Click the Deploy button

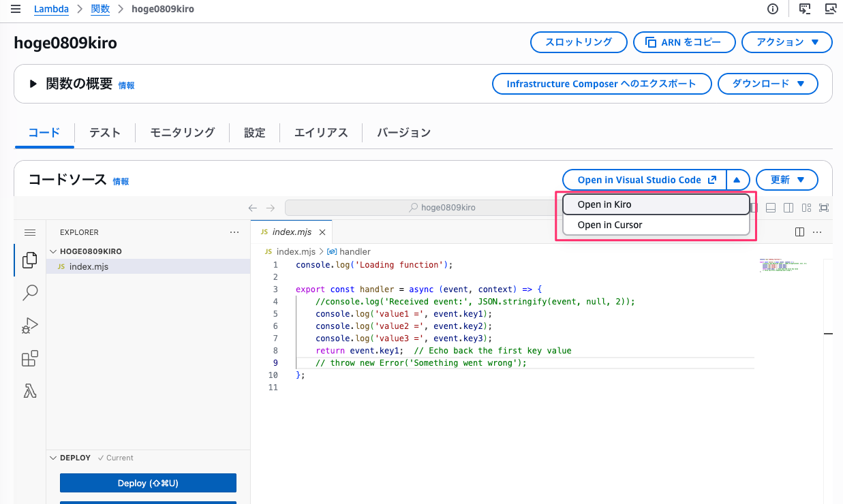point(148,483)
